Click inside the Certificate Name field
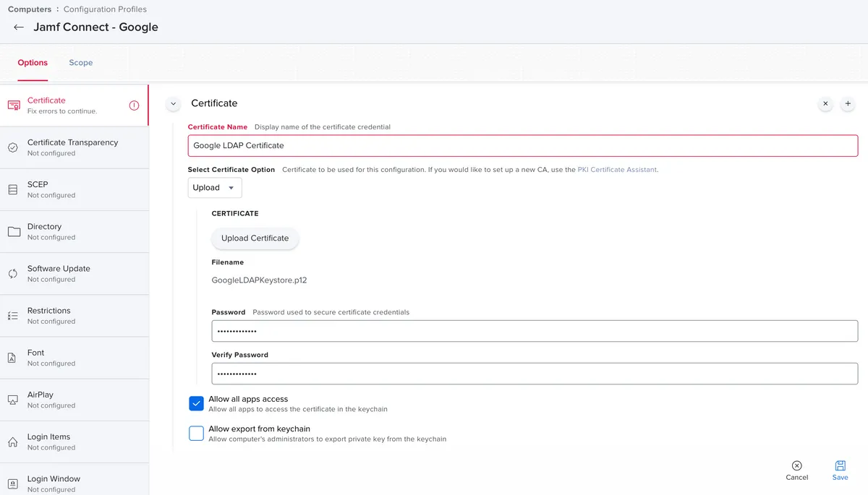 (523, 145)
